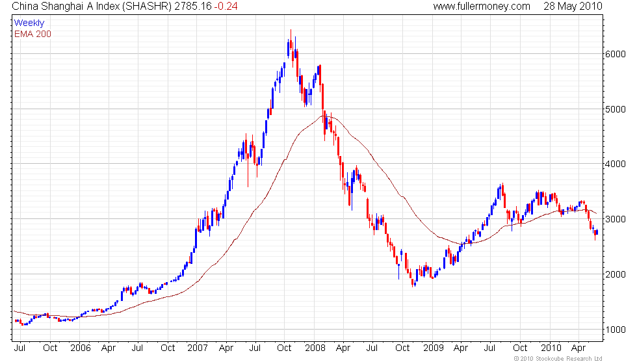Open the www.fullermoney.com link text
The width and height of the screenshot is (637, 364).
(482, 6)
